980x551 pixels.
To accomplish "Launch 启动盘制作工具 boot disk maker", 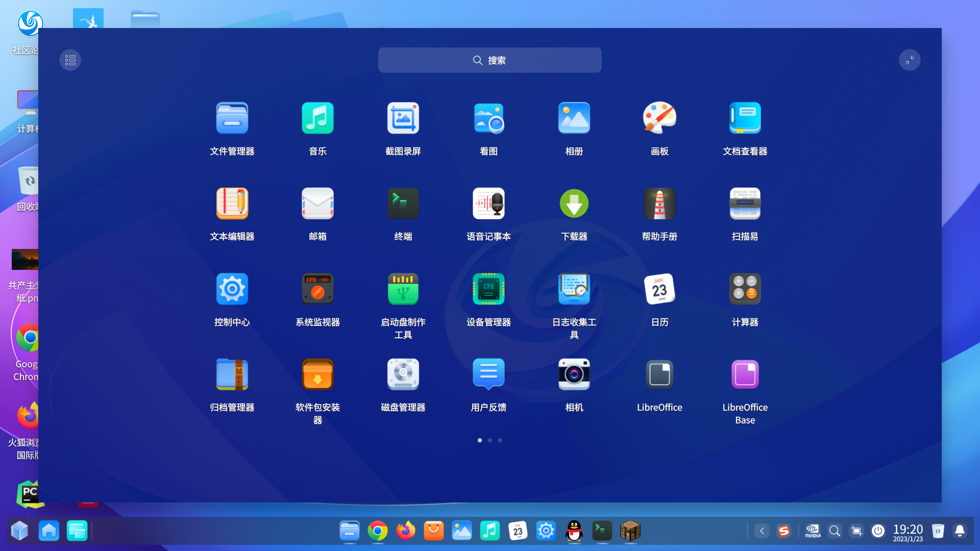I will (x=403, y=288).
